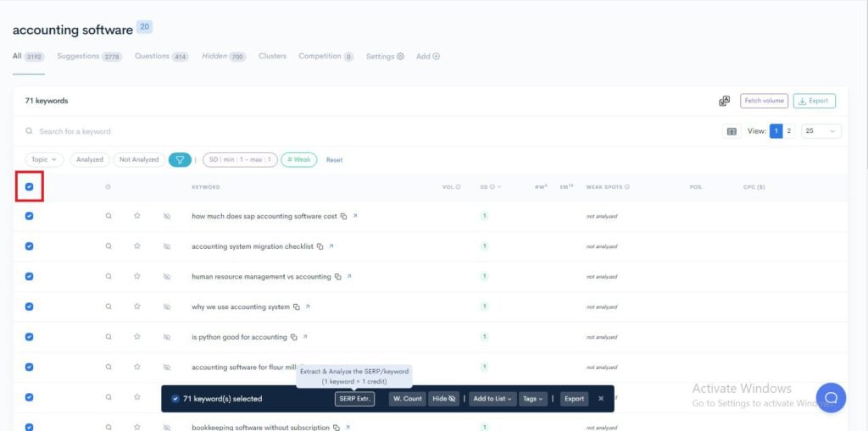Open the 25 rows-per-page dropdown

tap(821, 131)
